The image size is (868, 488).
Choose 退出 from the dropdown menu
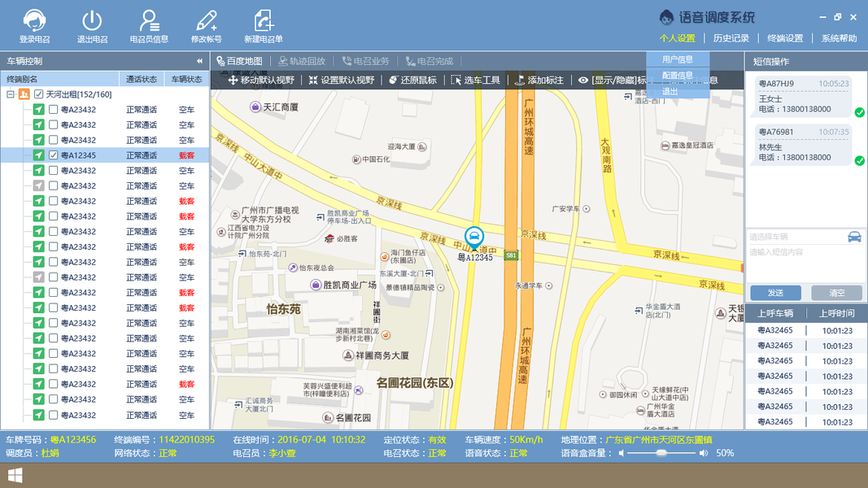pos(678,91)
